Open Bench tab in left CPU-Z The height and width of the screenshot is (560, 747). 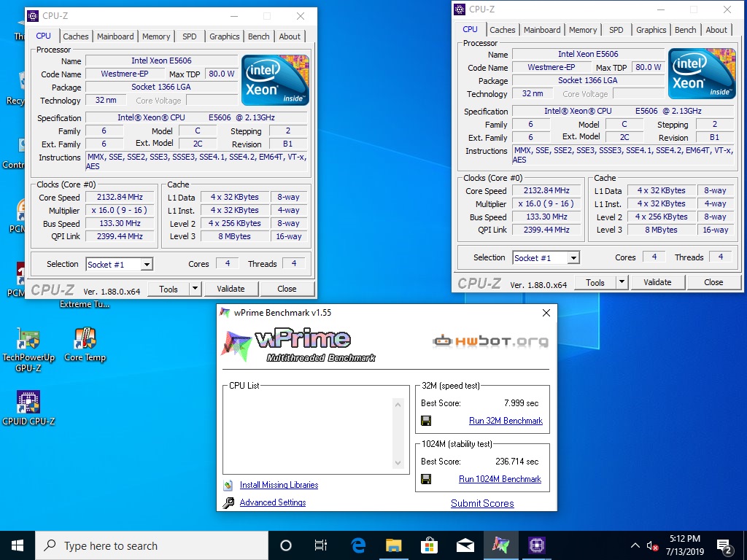coord(259,36)
